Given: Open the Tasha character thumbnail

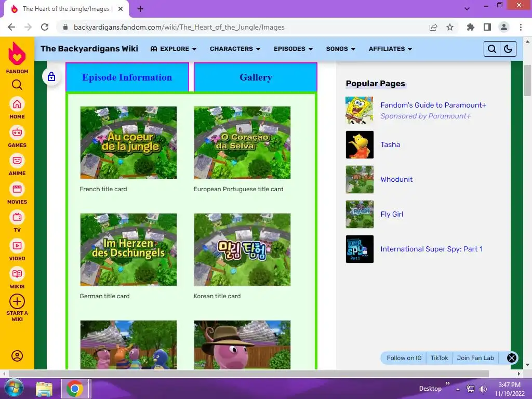Looking at the screenshot, I should [x=360, y=144].
